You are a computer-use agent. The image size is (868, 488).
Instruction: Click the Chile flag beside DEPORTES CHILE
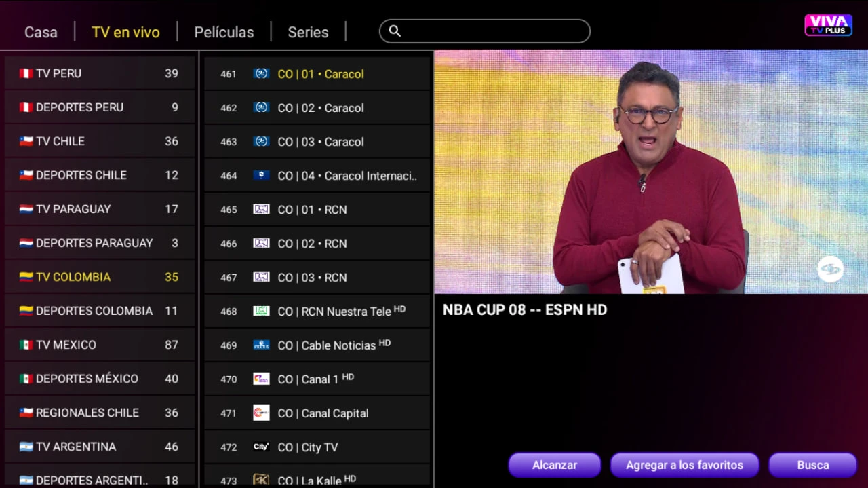26,175
